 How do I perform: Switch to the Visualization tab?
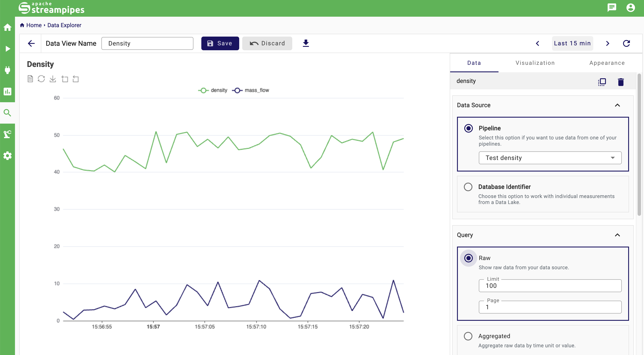tap(535, 63)
